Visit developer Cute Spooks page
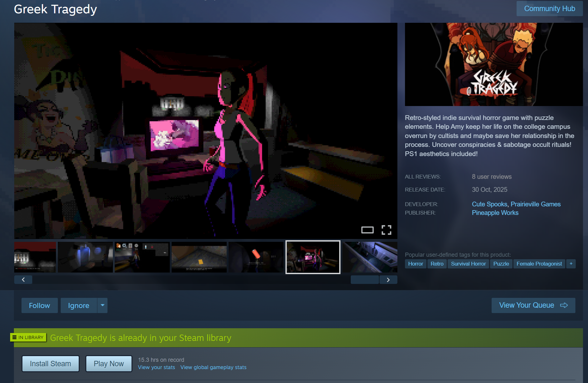 pyautogui.click(x=489, y=204)
